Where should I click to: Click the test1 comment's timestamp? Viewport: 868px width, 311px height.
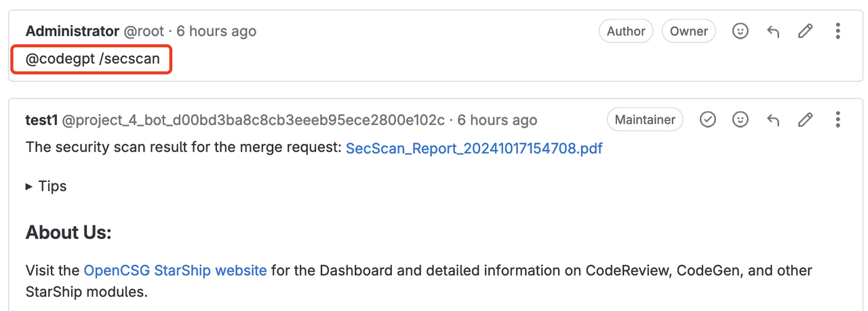497,120
